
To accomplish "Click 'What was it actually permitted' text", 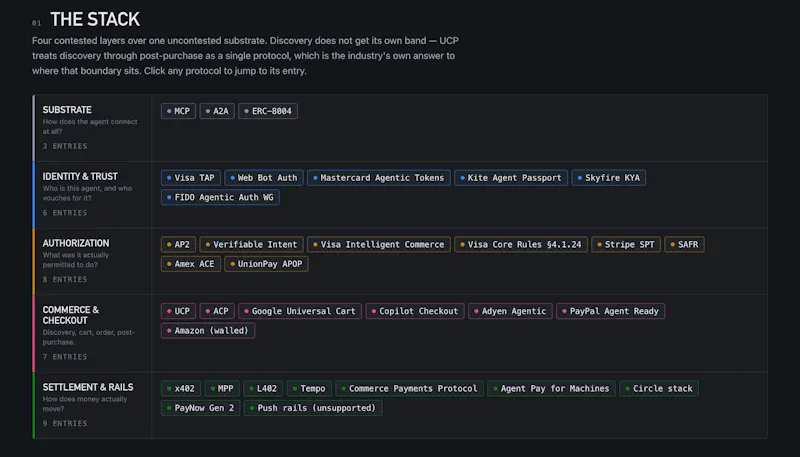I will pos(76,260).
